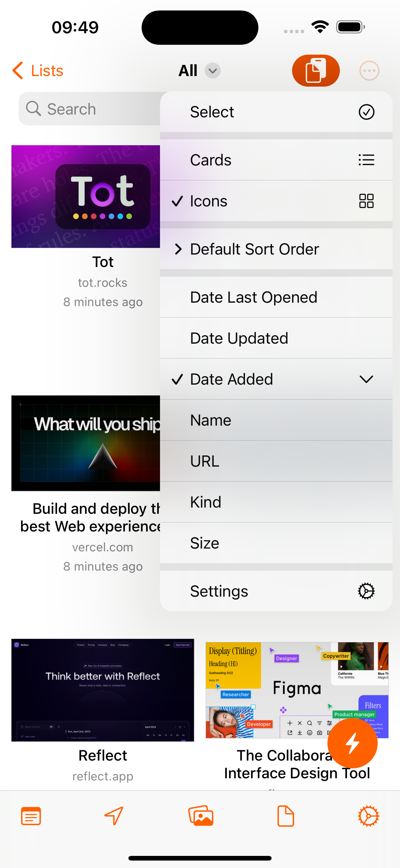The image size is (400, 868).
Task: Sort by Size
Action: click(x=276, y=543)
